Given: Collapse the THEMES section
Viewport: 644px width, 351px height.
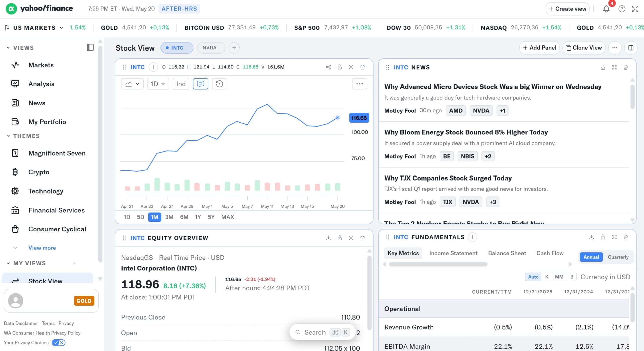Looking at the screenshot, I should [x=8, y=136].
